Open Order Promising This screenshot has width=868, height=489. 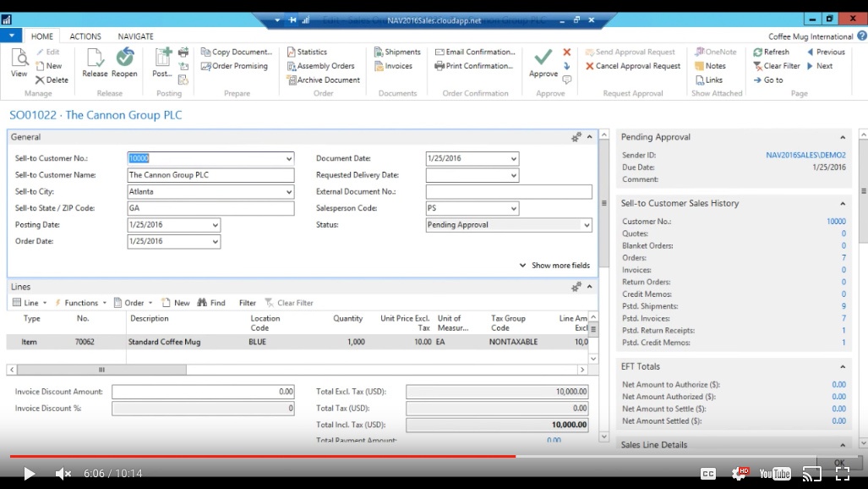[x=234, y=66]
